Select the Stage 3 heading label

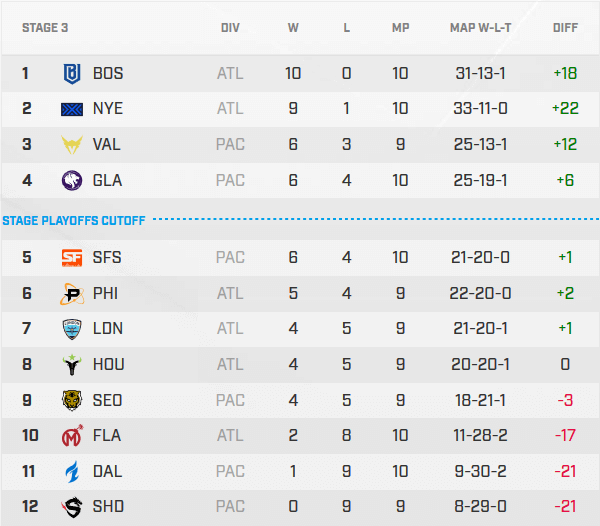[45, 28]
